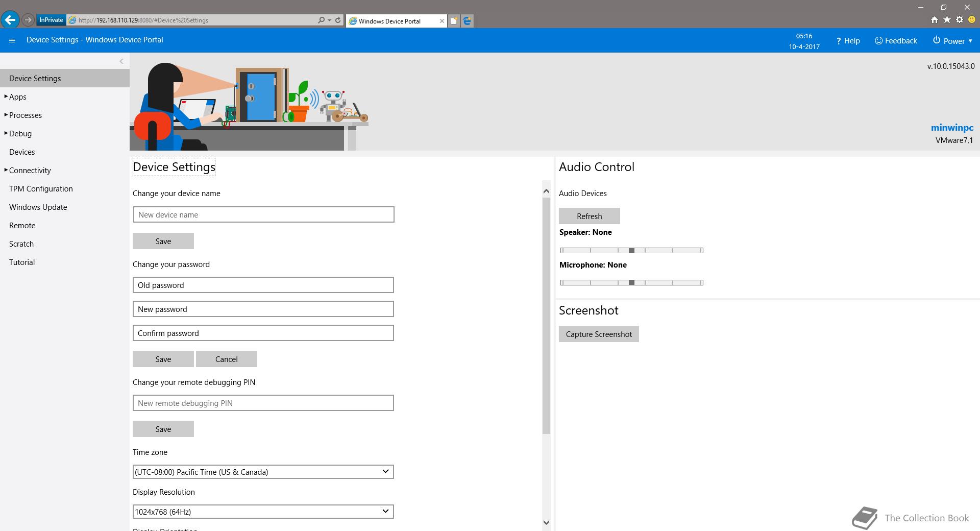The width and height of the screenshot is (980, 531).
Task: Adjust the Speaker volume slider
Action: point(632,250)
